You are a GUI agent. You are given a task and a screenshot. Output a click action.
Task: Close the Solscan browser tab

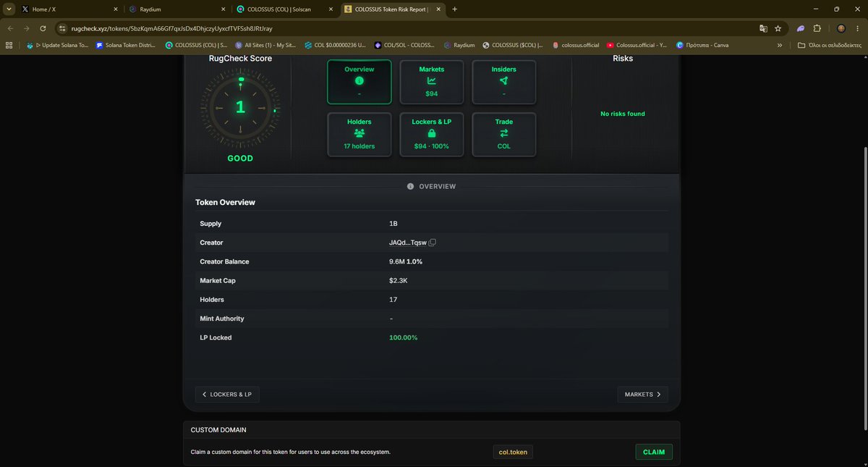[x=331, y=9]
